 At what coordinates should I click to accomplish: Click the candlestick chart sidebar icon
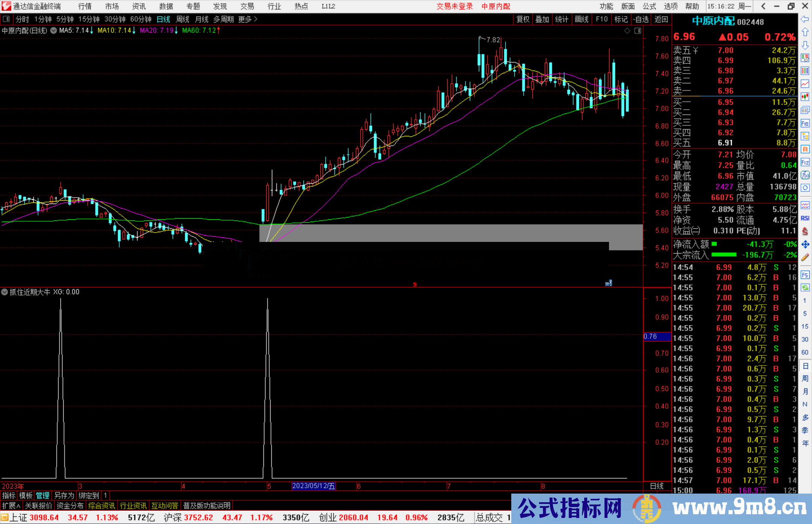pos(805,97)
